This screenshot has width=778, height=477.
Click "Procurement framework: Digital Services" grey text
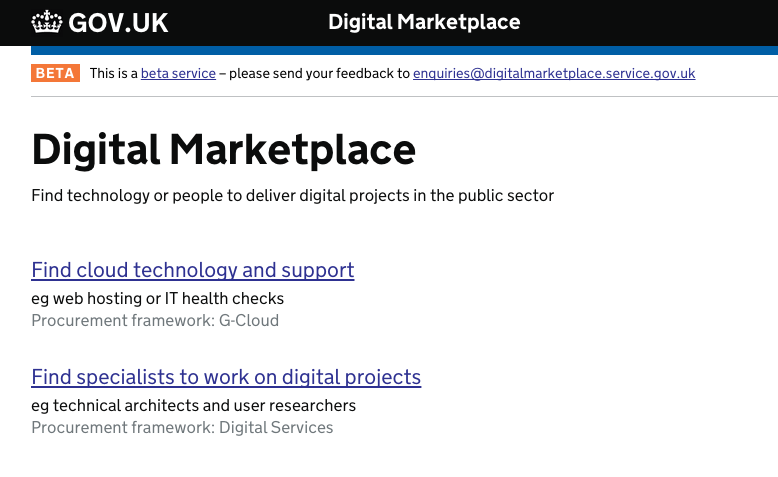point(182,427)
